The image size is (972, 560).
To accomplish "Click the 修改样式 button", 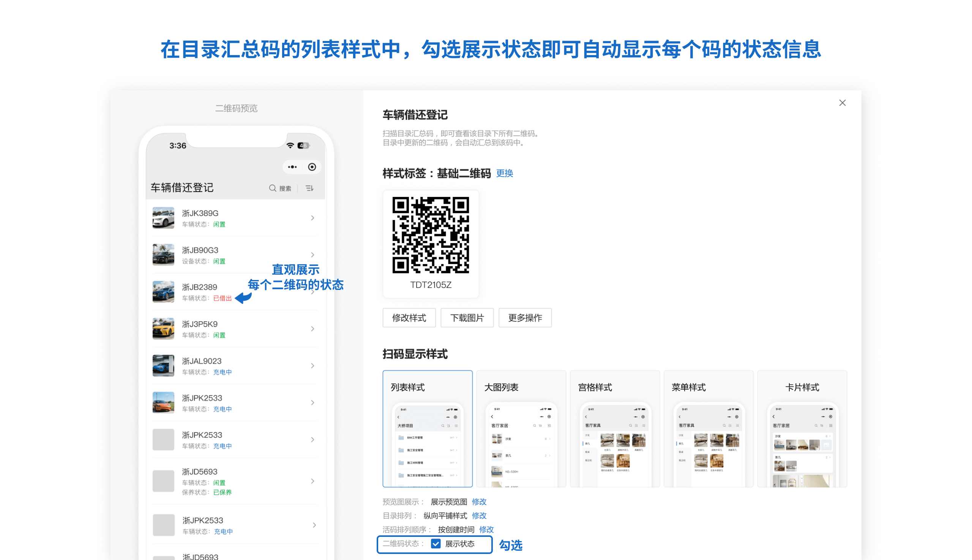I will click(409, 318).
